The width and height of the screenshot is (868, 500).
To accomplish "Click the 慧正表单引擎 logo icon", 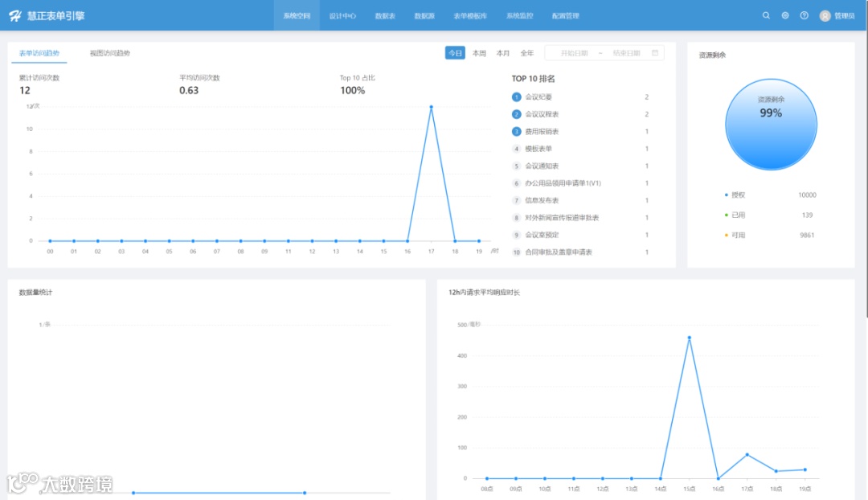I will [x=15, y=15].
